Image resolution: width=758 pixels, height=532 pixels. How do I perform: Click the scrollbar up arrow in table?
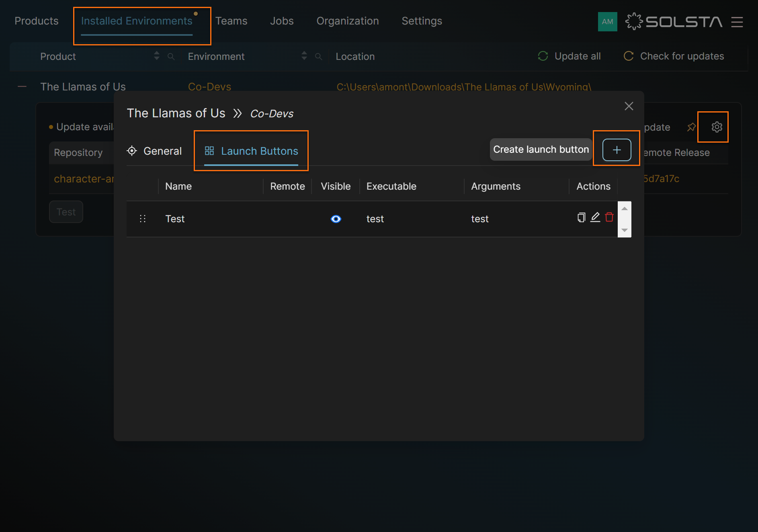tap(625, 209)
